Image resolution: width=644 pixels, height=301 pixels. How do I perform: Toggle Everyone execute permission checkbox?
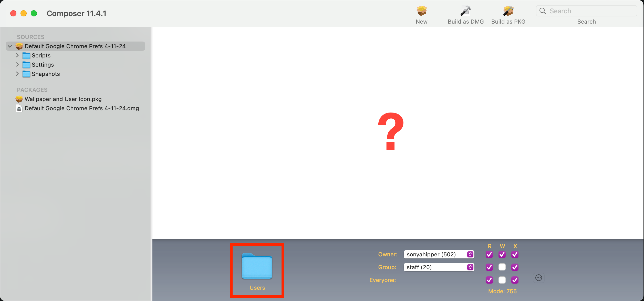point(515,280)
